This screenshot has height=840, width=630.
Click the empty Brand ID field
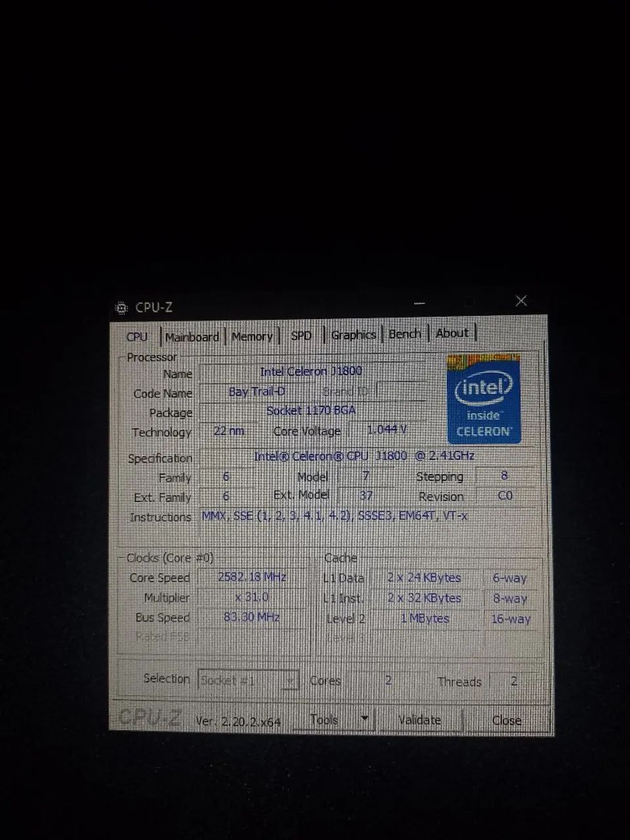pyautogui.click(x=400, y=391)
